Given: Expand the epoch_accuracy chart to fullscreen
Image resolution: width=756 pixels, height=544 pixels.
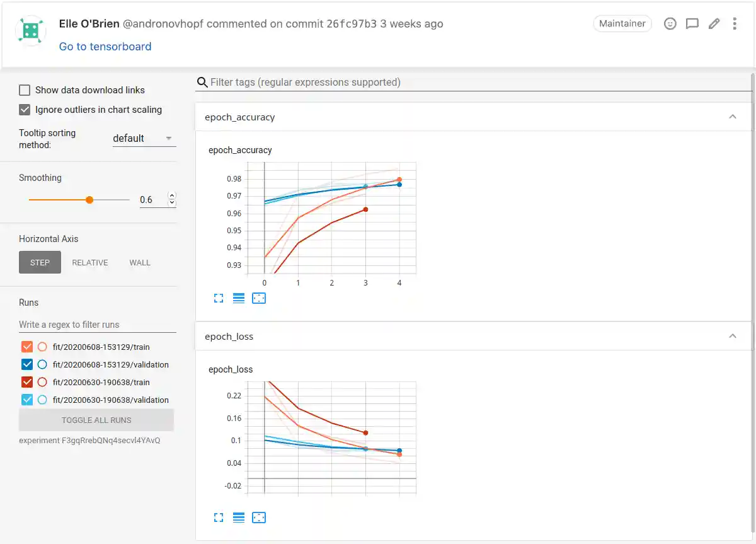Looking at the screenshot, I should pos(219,298).
